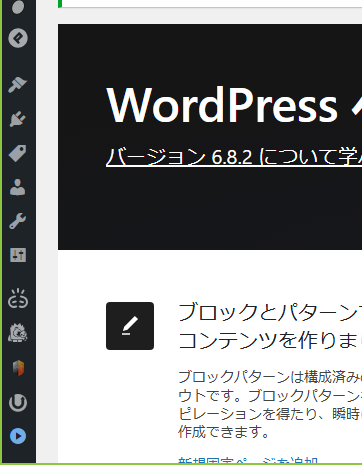Open the Tools wrench icon menu
362x465 pixels.
18,221
